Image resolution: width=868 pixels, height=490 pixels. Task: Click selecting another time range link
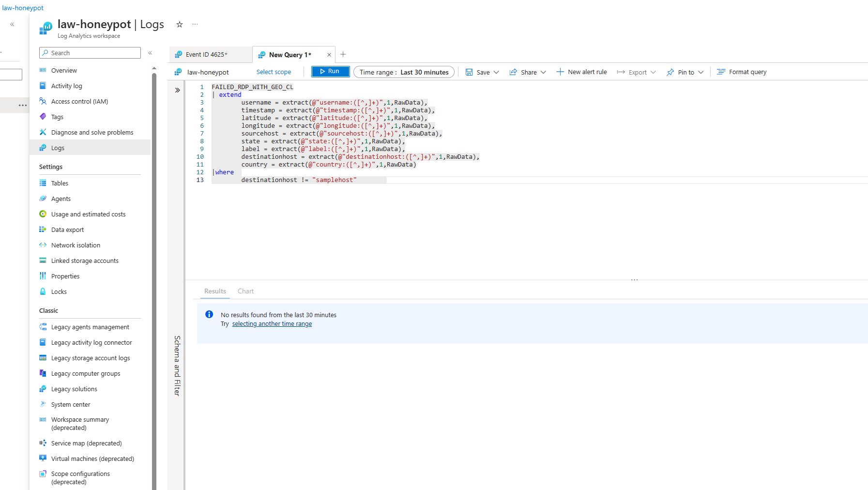click(x=272, y=324)
